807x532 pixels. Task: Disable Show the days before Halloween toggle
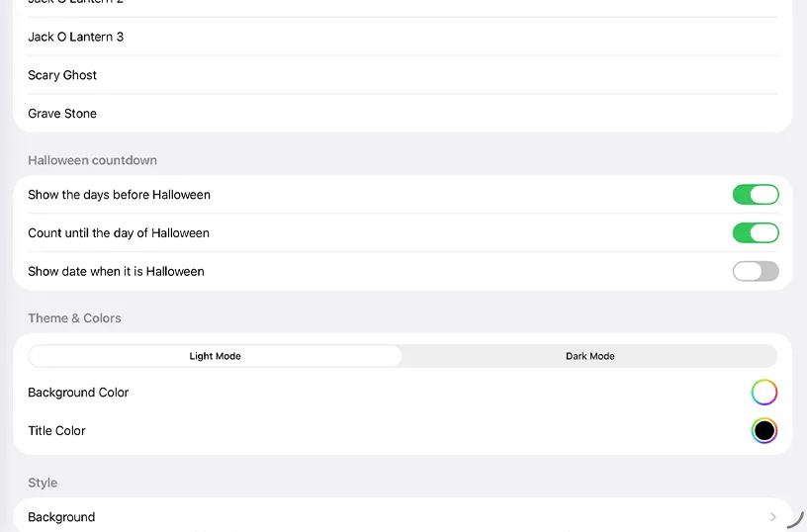click(x=756, y=195)
